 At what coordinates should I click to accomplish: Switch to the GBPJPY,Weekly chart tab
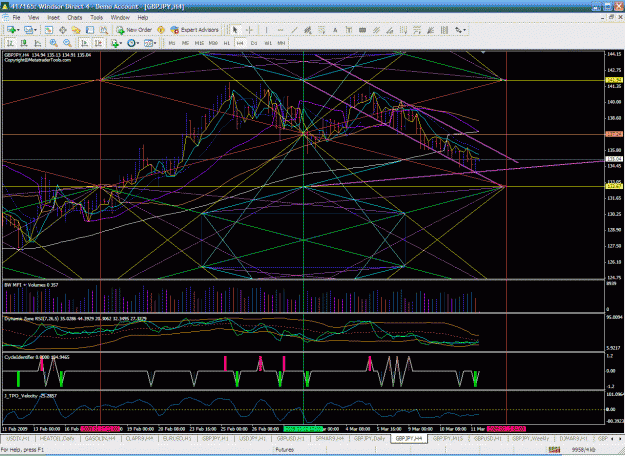pos(531,438)
